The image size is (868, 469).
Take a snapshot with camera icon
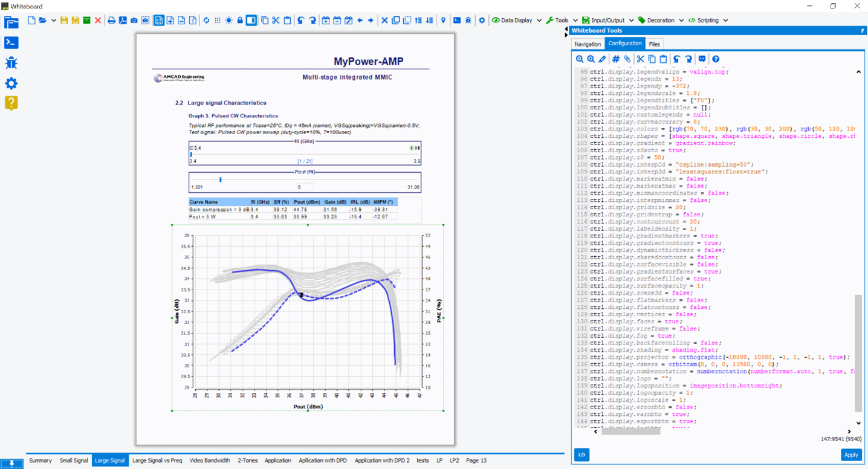(x=134, y=20)
